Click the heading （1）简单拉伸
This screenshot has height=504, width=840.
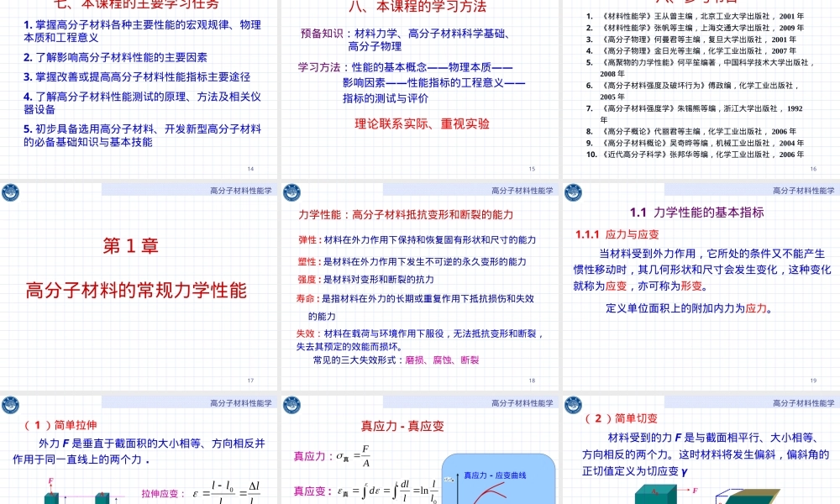(60, 425)
